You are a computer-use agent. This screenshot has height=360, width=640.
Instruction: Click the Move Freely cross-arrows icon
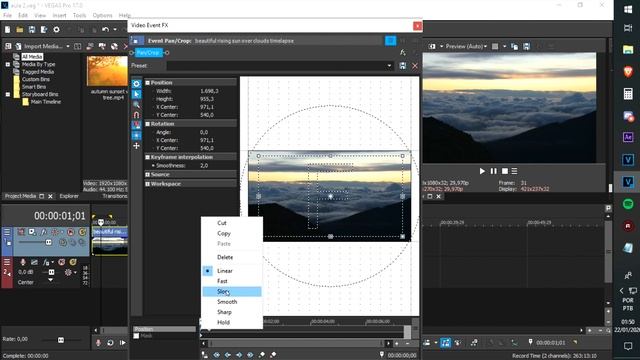click(136, 146)
